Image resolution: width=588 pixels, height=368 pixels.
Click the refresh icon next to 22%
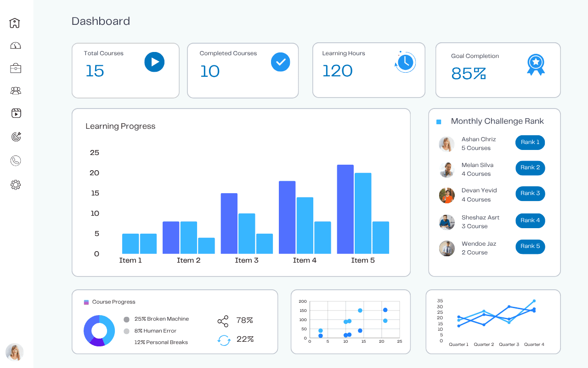pos(224,340)
